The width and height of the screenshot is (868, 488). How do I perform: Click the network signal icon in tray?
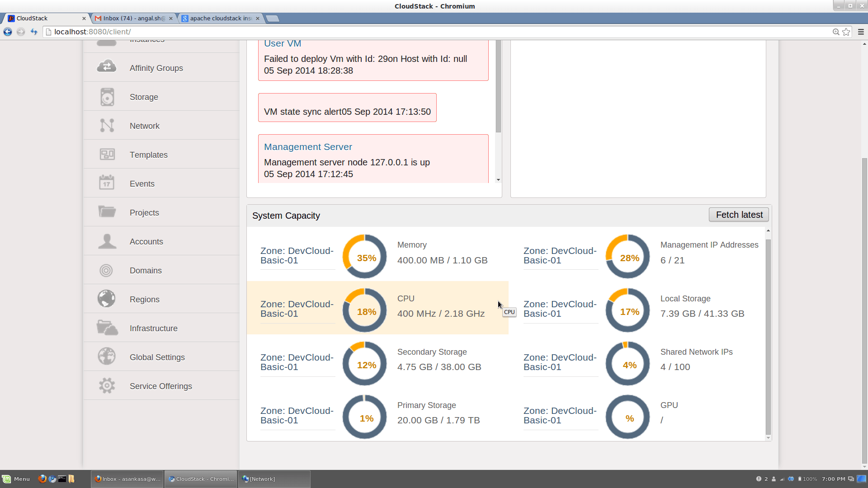point(782,479)
